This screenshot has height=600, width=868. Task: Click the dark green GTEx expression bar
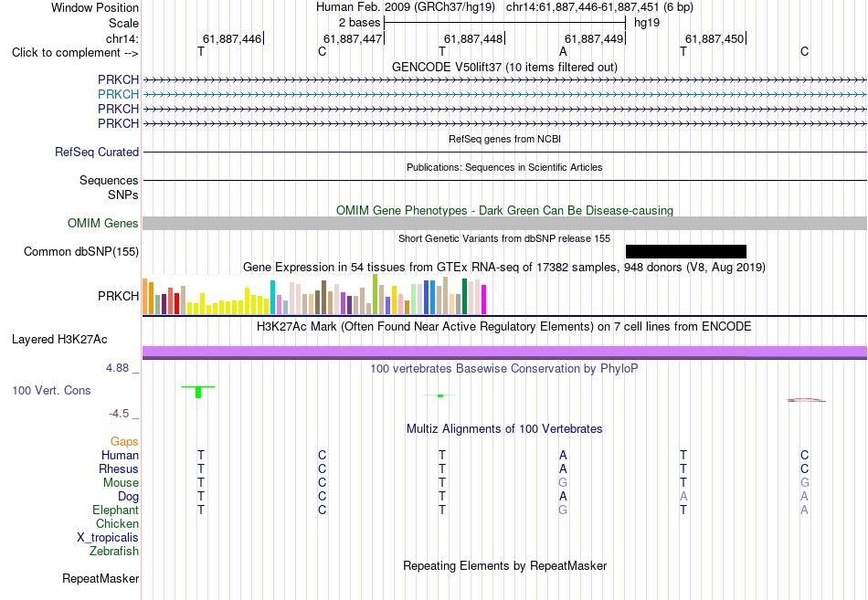(x=465, y=297)
